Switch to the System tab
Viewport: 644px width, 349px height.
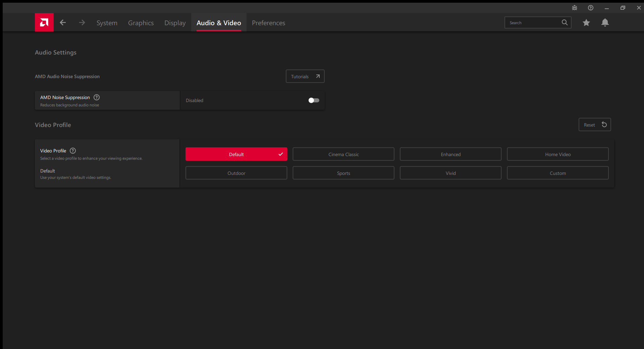[107, 23]
